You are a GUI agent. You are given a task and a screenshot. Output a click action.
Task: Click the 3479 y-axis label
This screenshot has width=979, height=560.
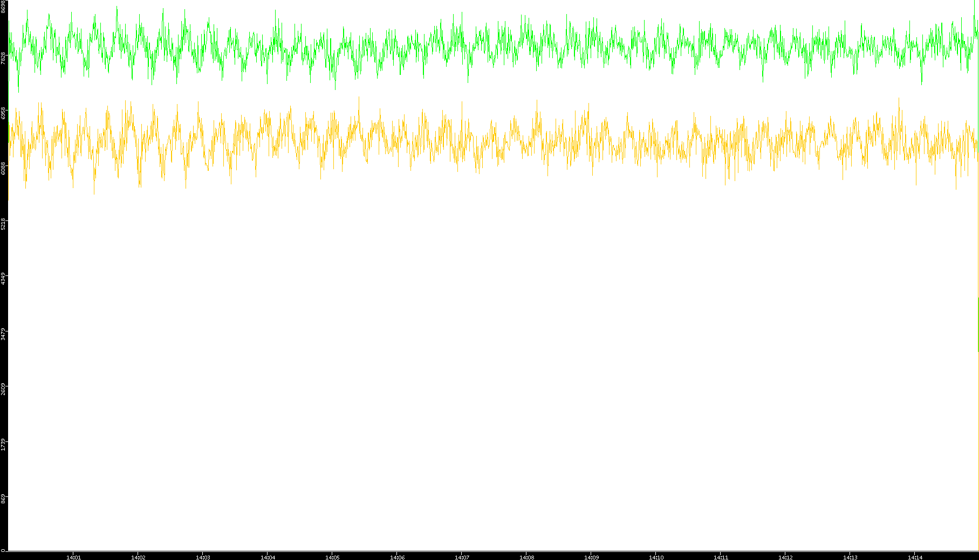3,334
